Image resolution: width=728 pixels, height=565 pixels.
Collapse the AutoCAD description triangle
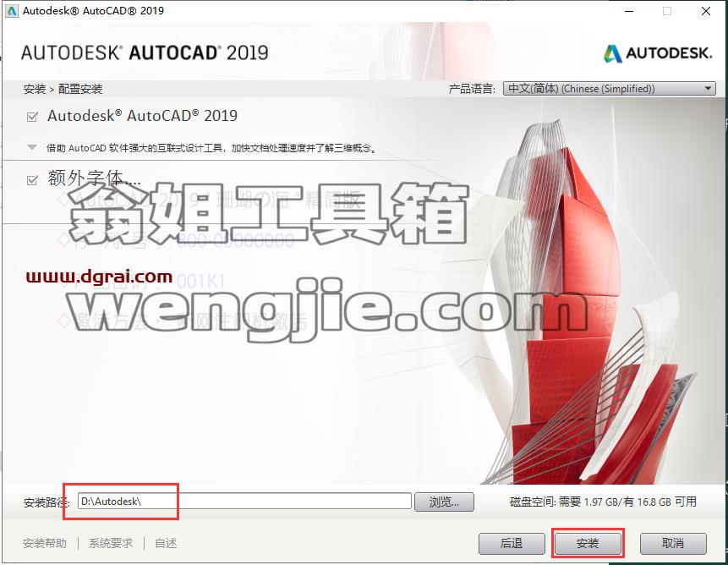[x=32, y=148]
